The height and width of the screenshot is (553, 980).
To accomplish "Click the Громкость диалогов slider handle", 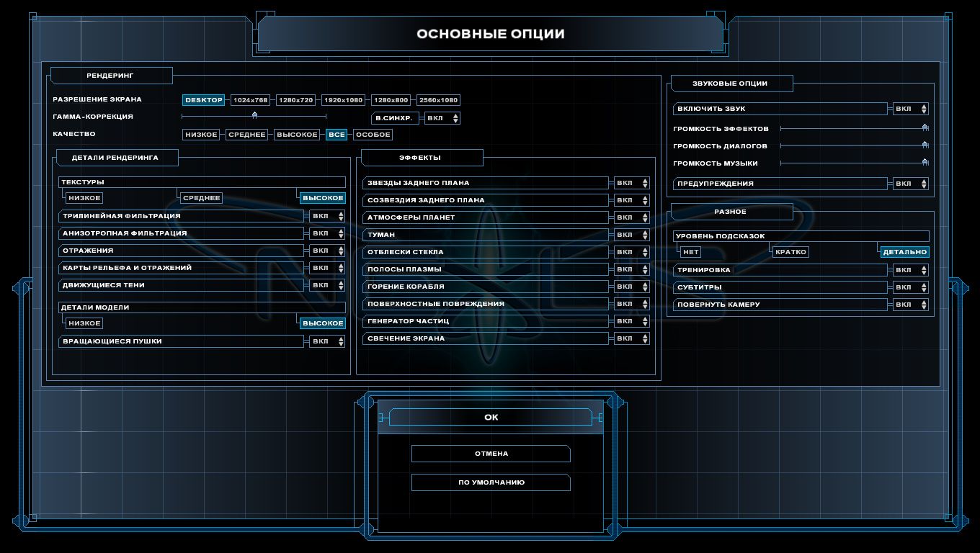I will pyautogui.click(x=925, y=145).
